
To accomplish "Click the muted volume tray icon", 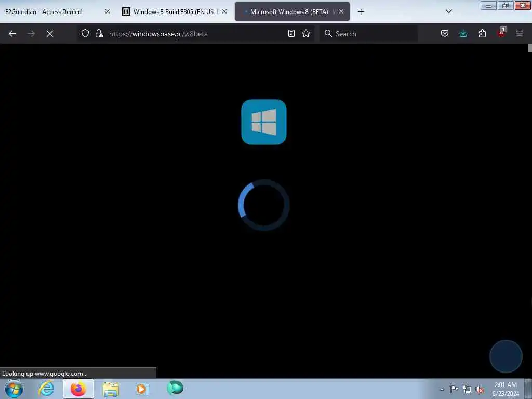I will tap(480, 389).
